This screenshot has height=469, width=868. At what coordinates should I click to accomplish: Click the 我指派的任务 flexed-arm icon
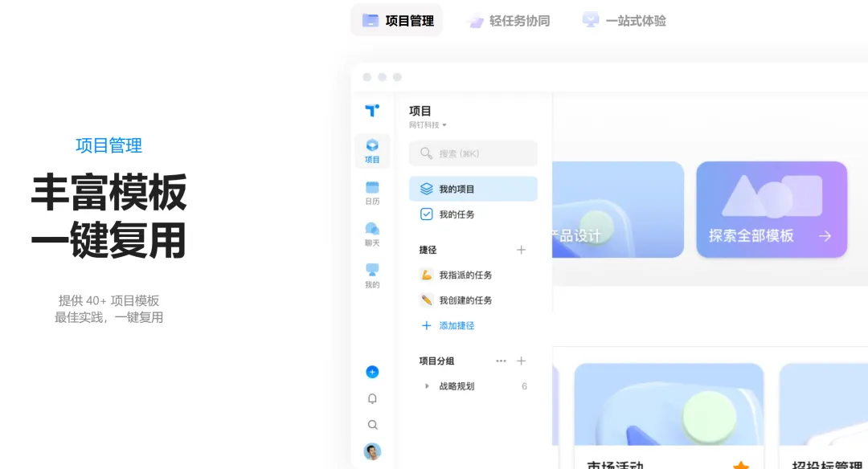426,275
